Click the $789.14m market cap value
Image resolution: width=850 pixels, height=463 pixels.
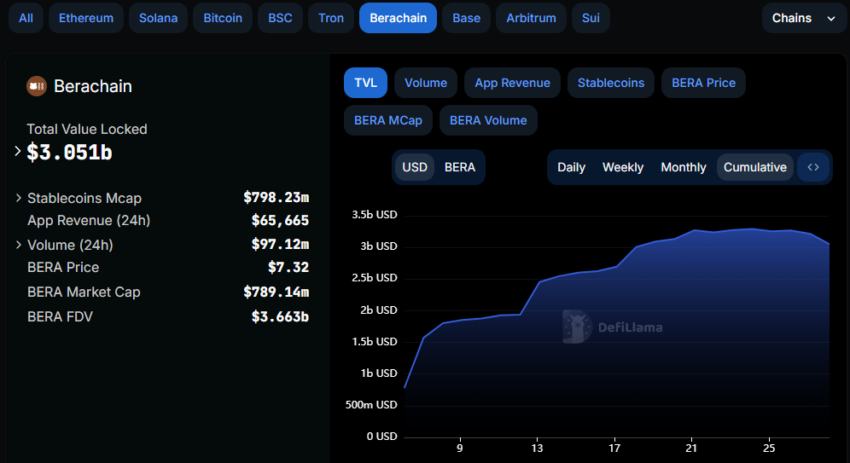(276, 292)
